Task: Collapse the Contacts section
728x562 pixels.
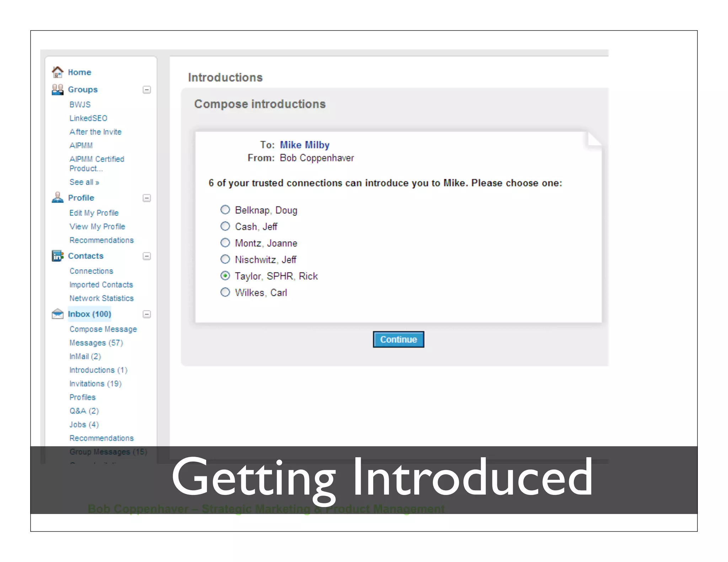Action: coord(147,256)
